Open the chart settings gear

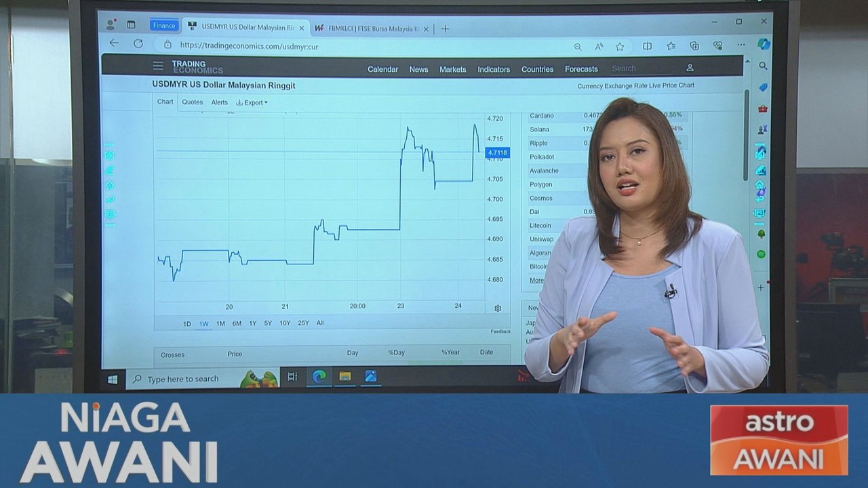point(498,308)
